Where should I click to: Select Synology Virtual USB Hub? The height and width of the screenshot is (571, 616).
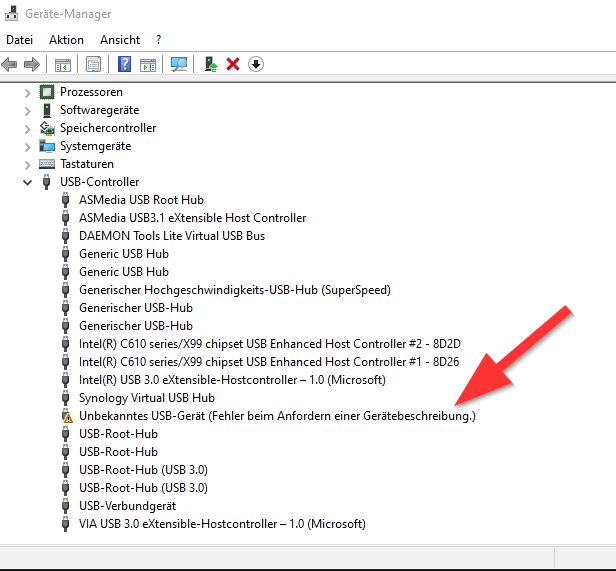point(147,398)
